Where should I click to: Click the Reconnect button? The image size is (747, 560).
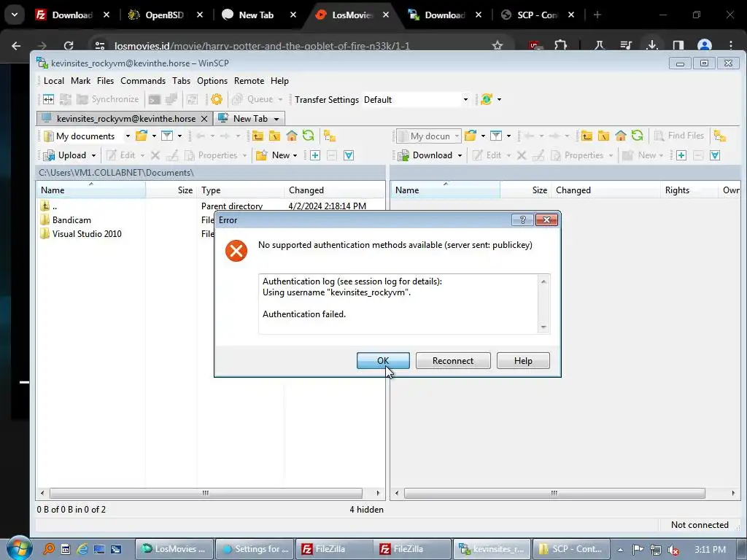pyautogui.click(x=452, y=360)
